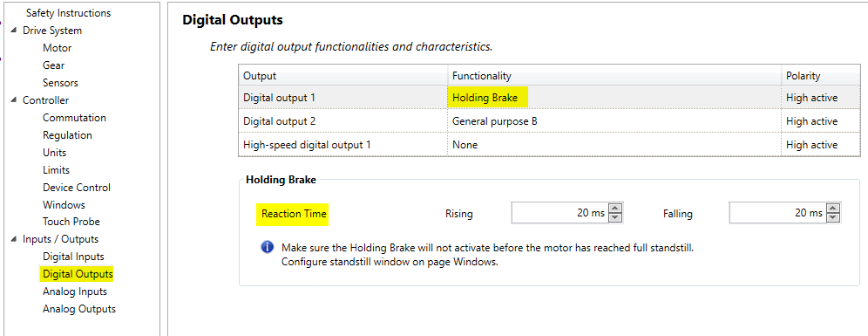The height and width of the screenshot is (336, 868).
Task: Click the Falling reaction time input field
Action: [777, 213]
